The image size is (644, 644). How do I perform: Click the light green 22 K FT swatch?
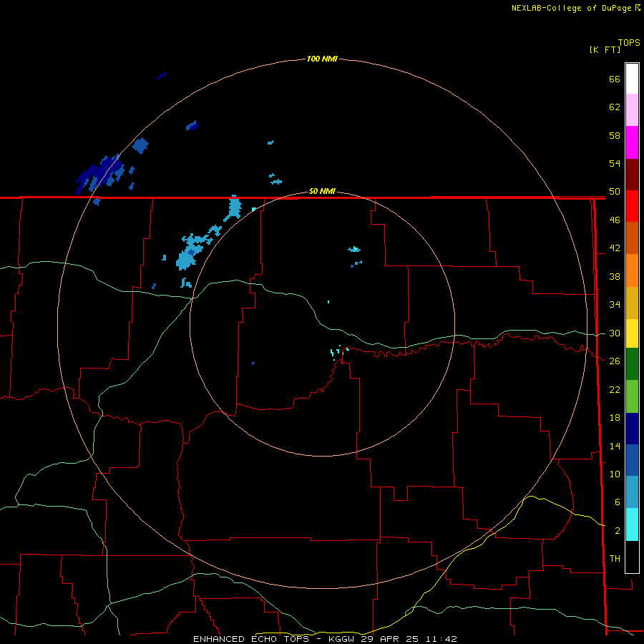[632, 396]
